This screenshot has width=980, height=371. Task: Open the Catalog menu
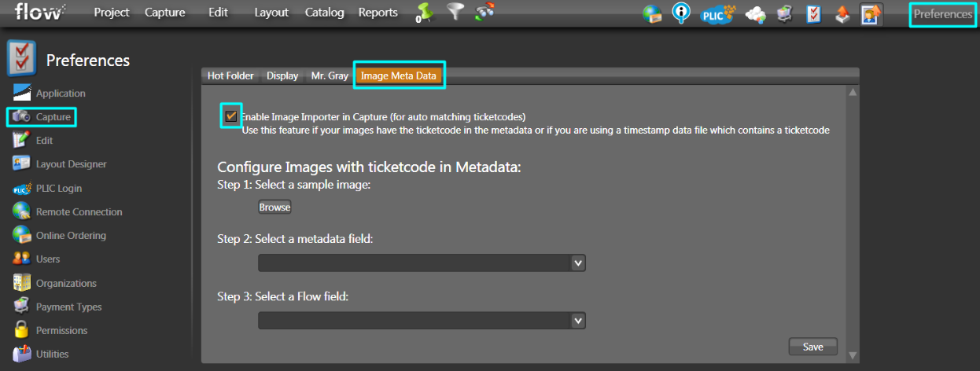pyautogui.click(x=324, y=13)
